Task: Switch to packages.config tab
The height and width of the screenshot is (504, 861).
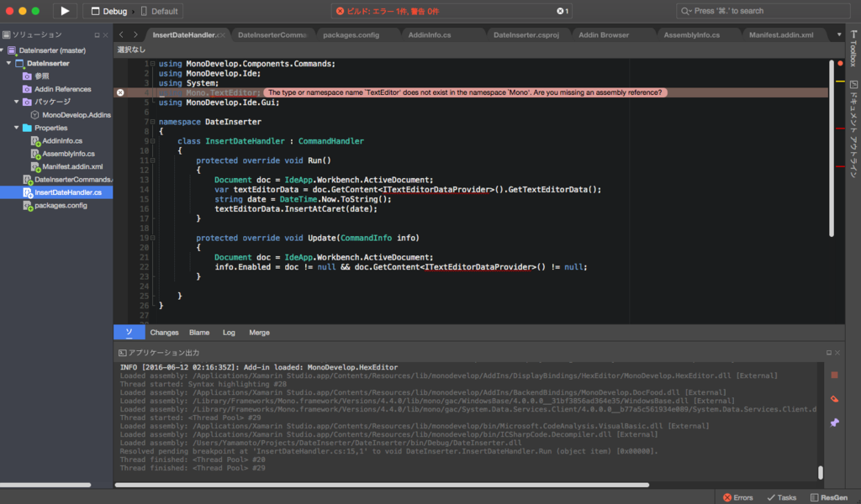Action: point(351,34)
